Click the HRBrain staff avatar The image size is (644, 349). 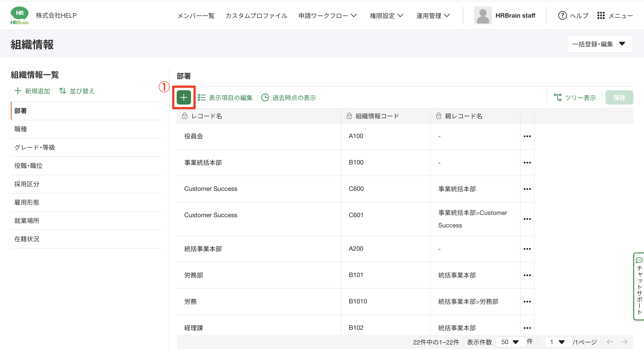pyautogui.click(x=483, y=15)
